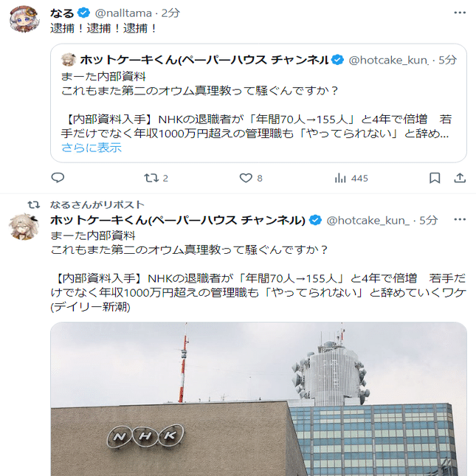
Task: Open more options for なる's tweet
Action: (x=460, y=13)
